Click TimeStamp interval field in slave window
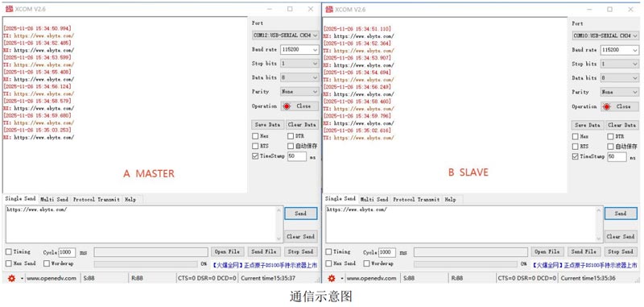This screenshot has width=644, height=307. [617, 156]
